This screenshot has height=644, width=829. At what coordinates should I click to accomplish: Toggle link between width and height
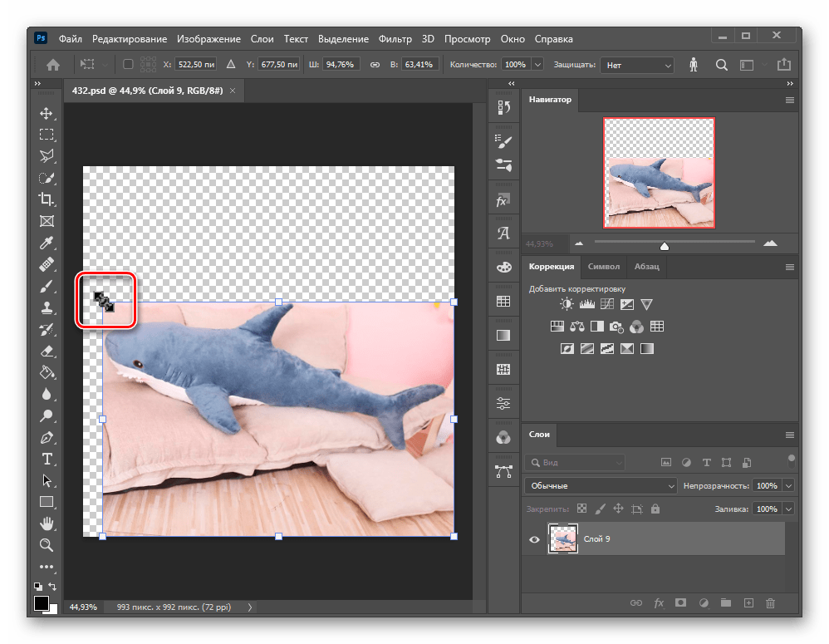click(374, 64)
